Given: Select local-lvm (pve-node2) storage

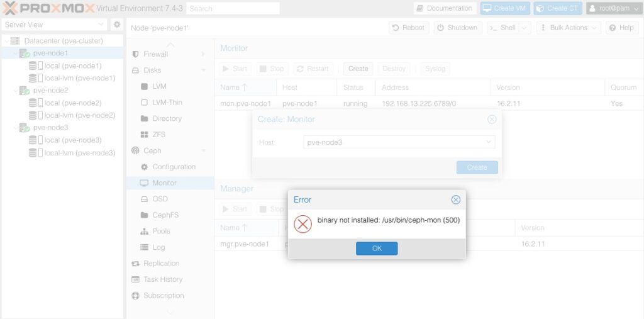Looking at the screenshot, I should tap(80, 115).
